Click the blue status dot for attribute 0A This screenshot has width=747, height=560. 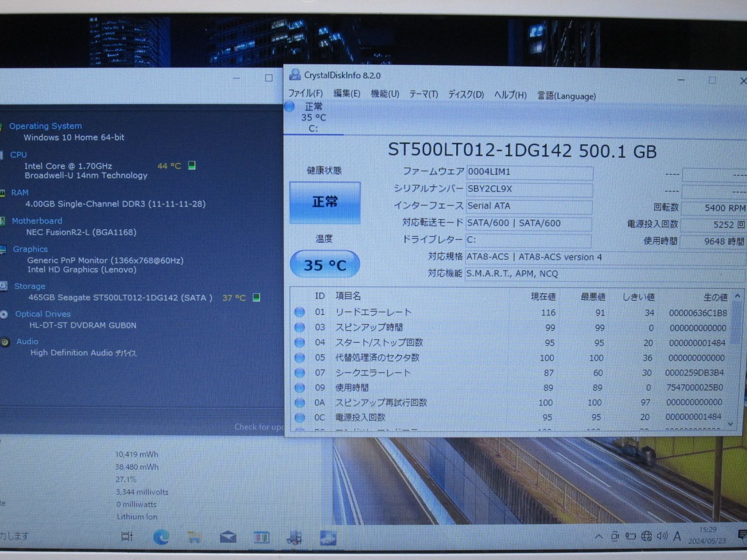pos(300,403)
